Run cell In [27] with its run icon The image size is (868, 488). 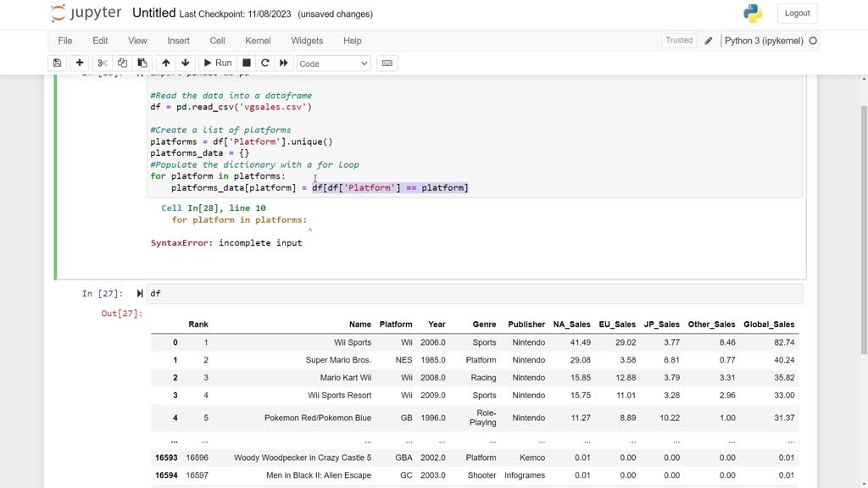coord(140,294)
